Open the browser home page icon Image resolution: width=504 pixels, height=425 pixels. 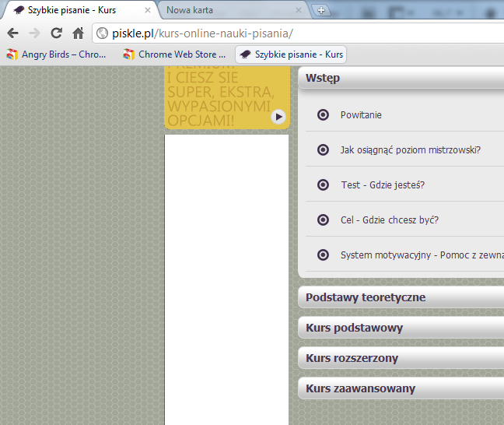78,33
